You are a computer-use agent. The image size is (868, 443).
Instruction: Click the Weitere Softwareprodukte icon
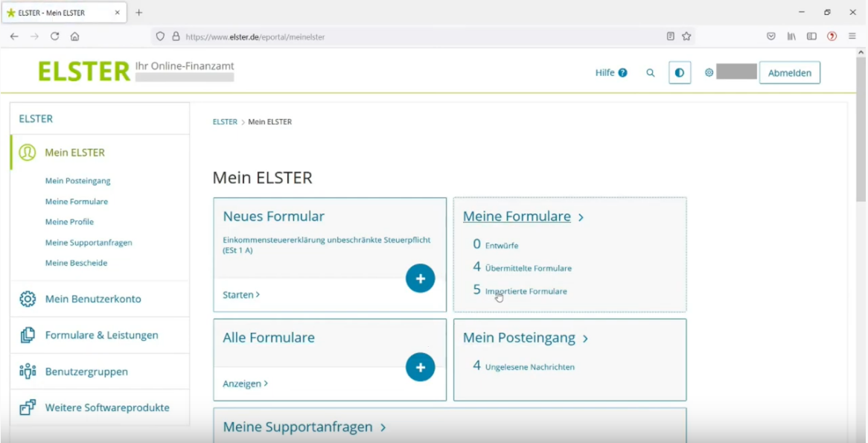27,407
